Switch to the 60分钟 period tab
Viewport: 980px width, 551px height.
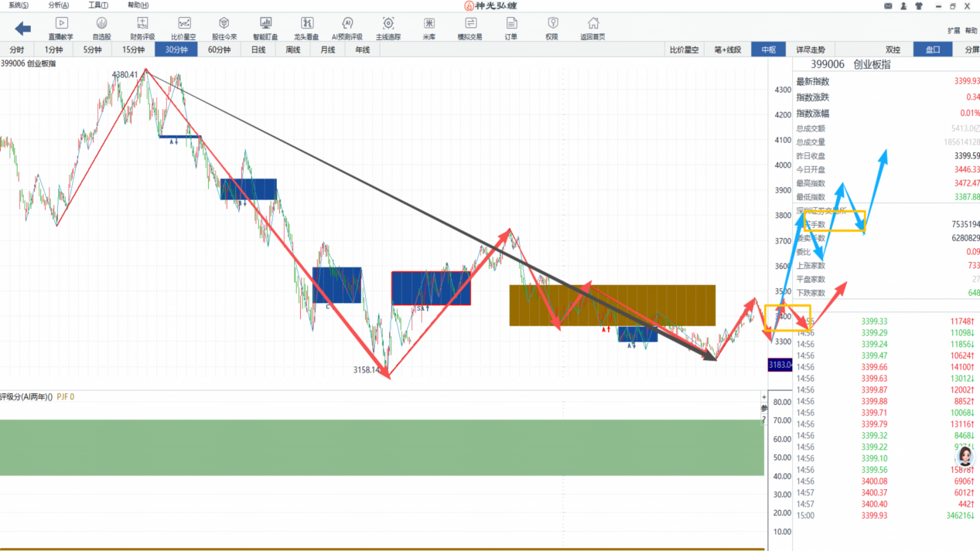[219, 49]
